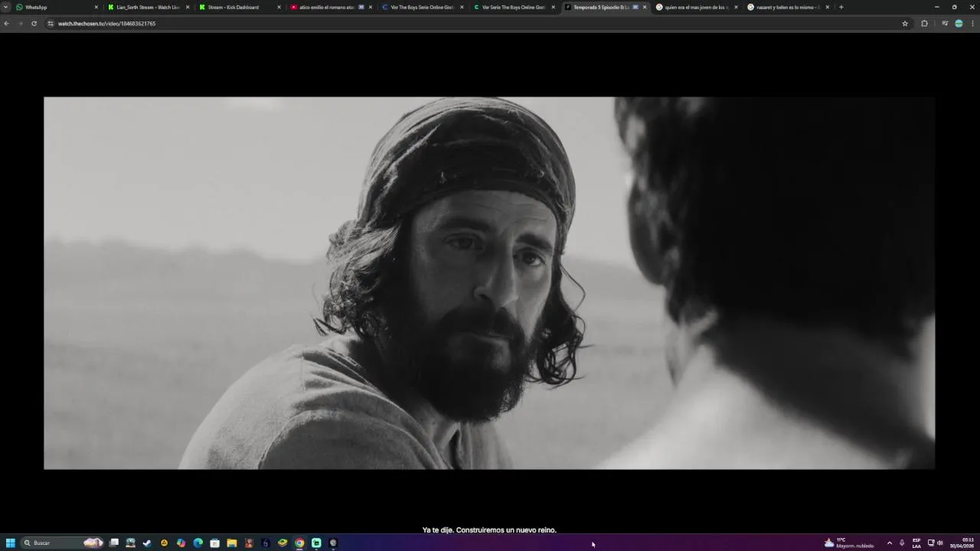Click the microphone tray icon
The image size is (980, 551).
tap(902, 543)
